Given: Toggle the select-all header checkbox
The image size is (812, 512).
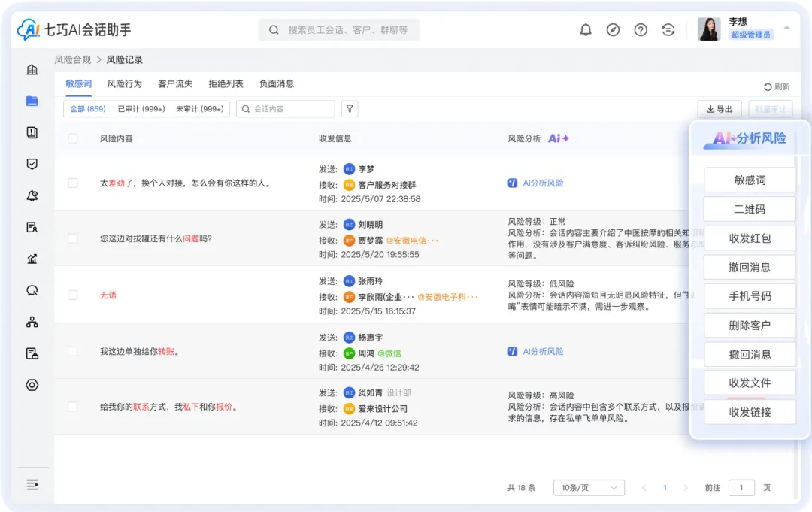Looking at the screenshot, I should pos(73,138).
